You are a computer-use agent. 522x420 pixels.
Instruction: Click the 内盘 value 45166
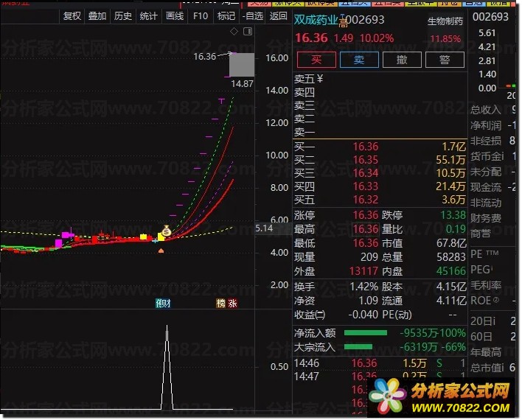click(451, 271)
